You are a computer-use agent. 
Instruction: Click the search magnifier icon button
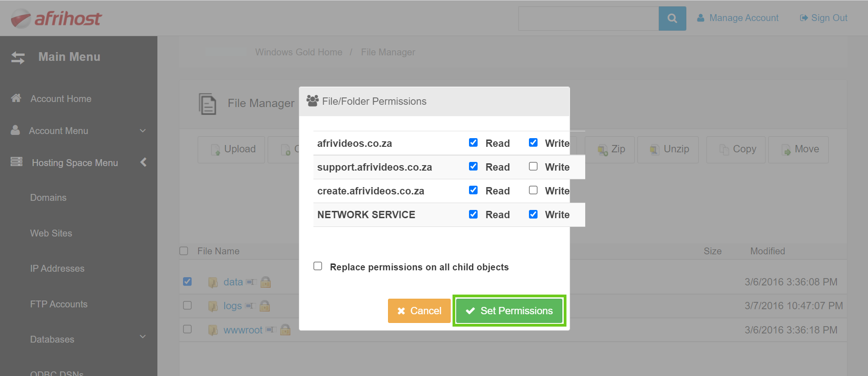pos(672,18)
